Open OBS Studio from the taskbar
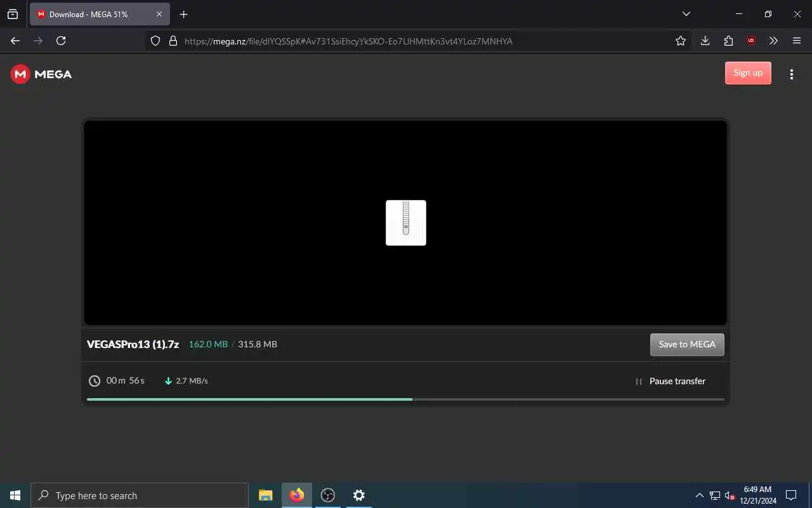 328,495
